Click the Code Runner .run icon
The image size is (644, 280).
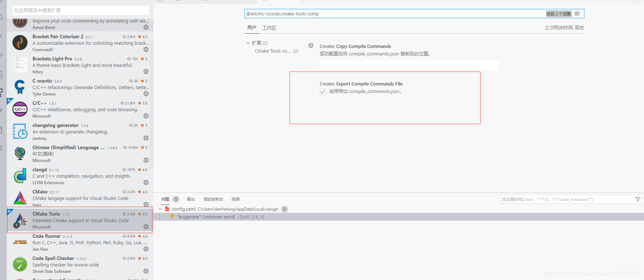[20, 242]
